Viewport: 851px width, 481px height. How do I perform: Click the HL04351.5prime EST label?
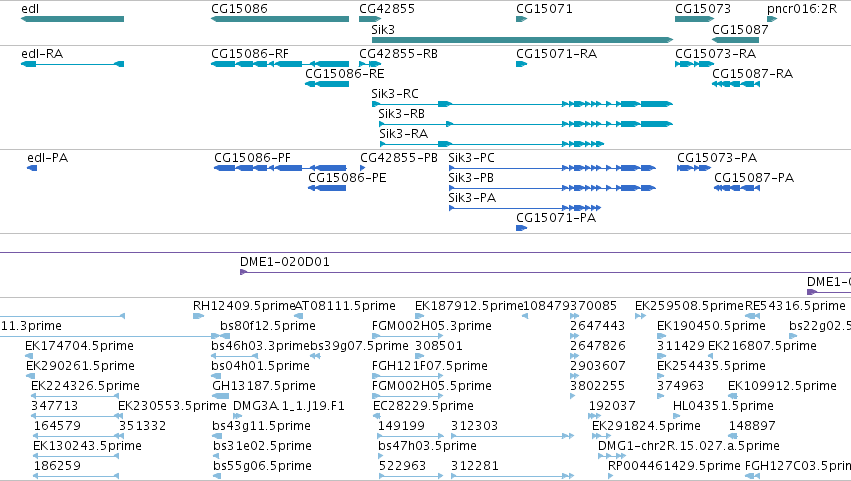tap(723, 406)
